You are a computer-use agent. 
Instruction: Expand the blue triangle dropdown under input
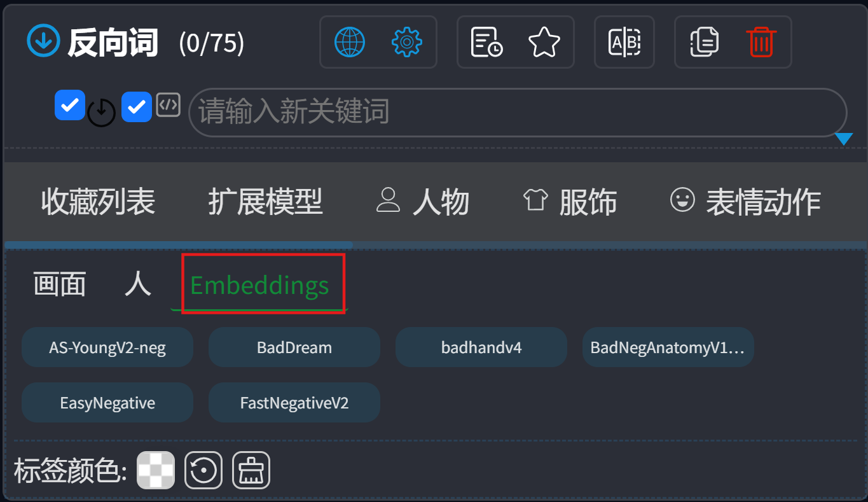click(844, 139)
